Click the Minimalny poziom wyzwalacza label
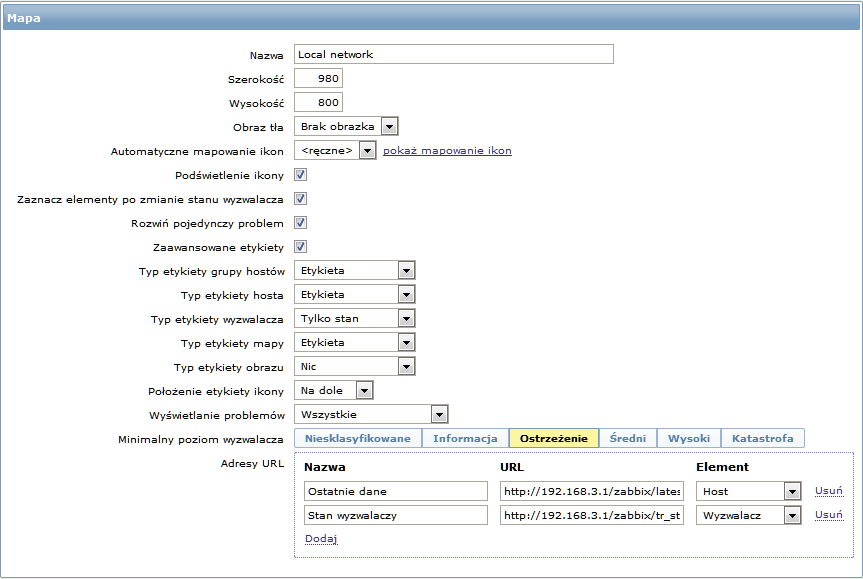This screenshot has width=863, height=579. (200, 439)
